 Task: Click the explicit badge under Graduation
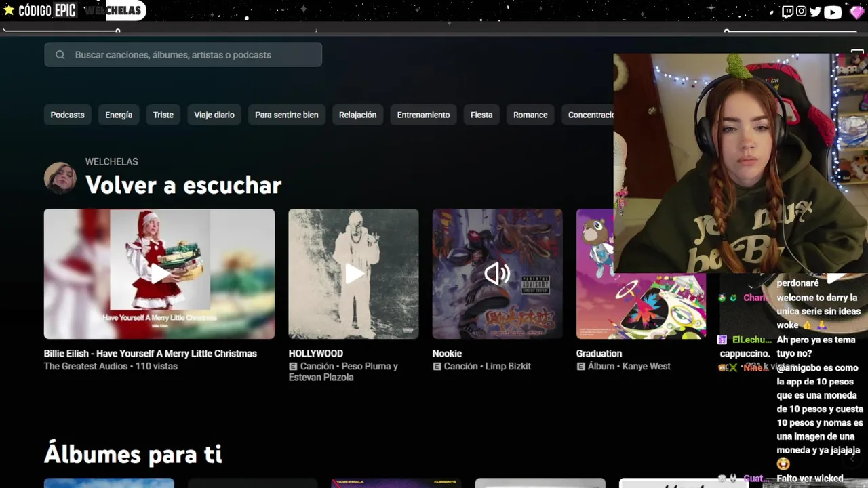pos(580,367)
